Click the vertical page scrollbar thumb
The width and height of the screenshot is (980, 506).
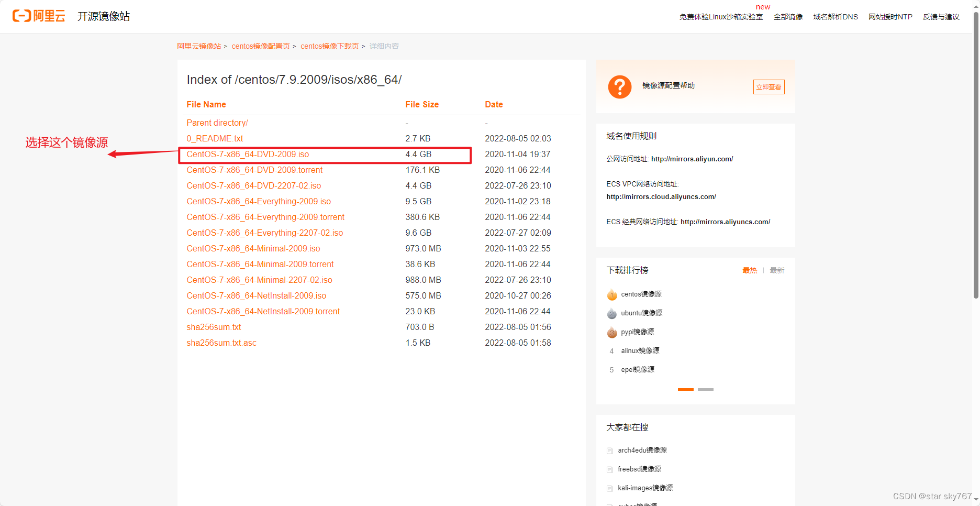coord(976,155)
